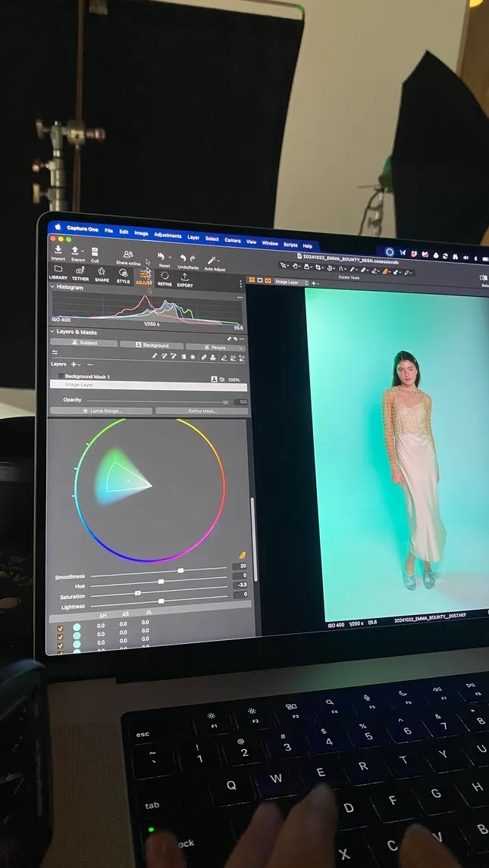Select the Erase Mask tool in Layers panel

(x=223, y=358)
